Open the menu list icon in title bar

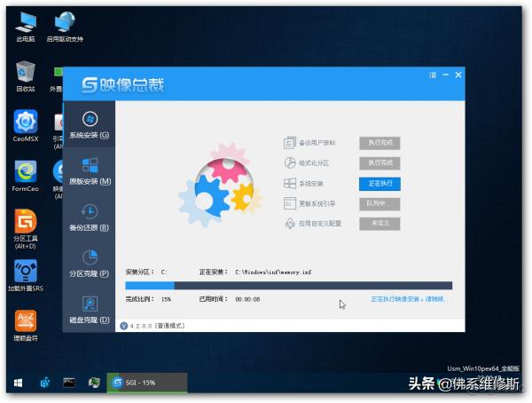click(433, 75)
